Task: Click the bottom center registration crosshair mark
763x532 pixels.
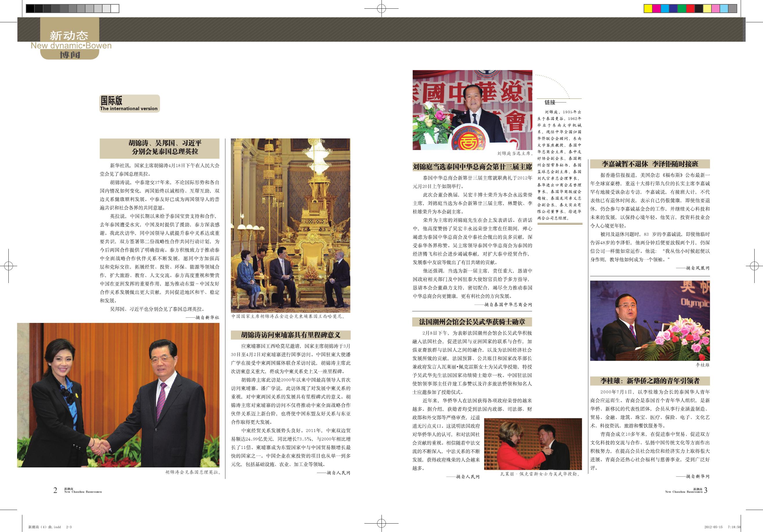Action: coord(381,523)
